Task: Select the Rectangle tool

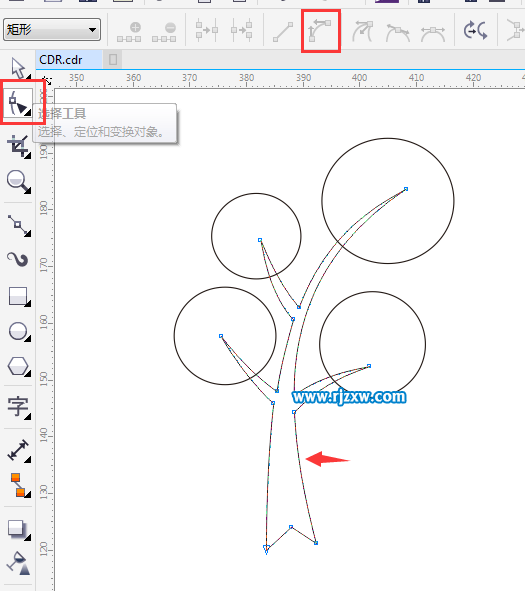Action: click(18, 297)
